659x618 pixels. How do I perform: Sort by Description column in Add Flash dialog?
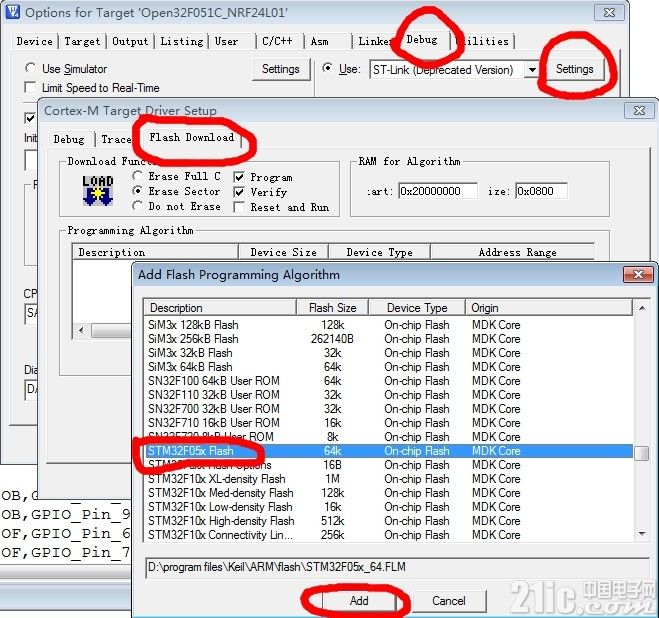tap(220, 308)
